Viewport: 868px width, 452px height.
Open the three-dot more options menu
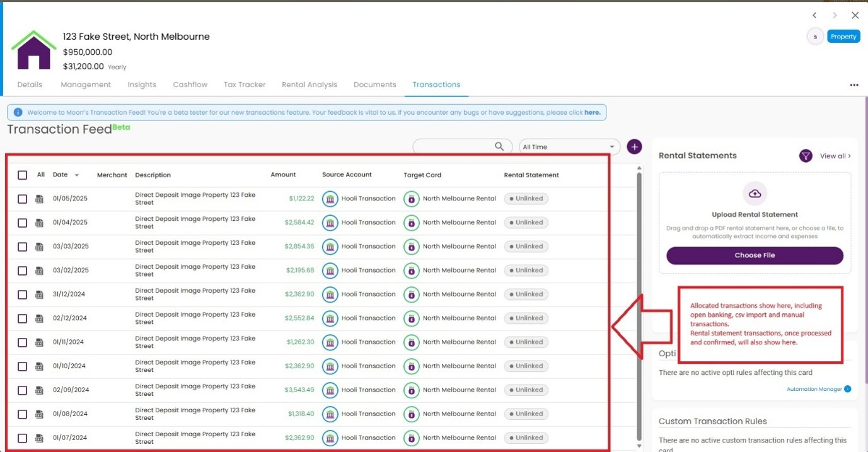click(x=854, y=85)
